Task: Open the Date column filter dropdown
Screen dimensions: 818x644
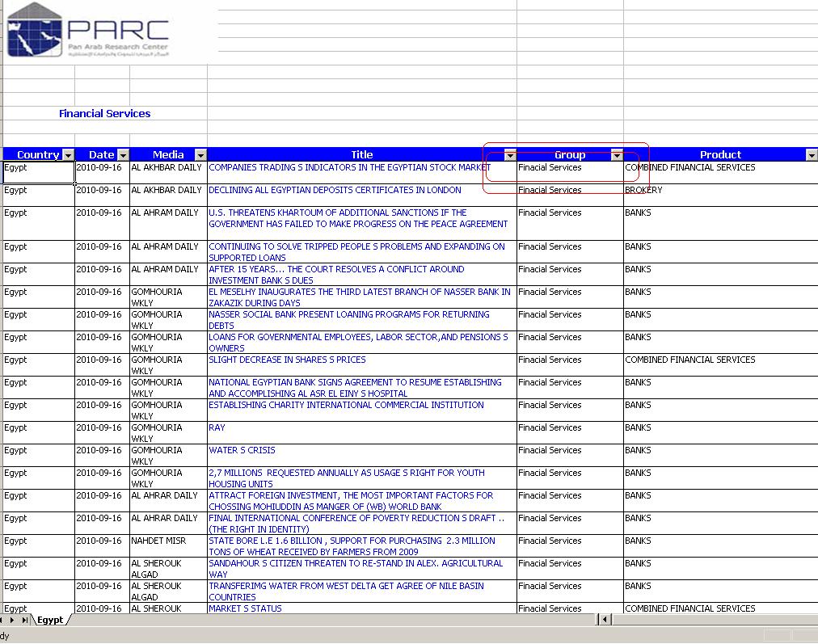Action: [123, 155]
